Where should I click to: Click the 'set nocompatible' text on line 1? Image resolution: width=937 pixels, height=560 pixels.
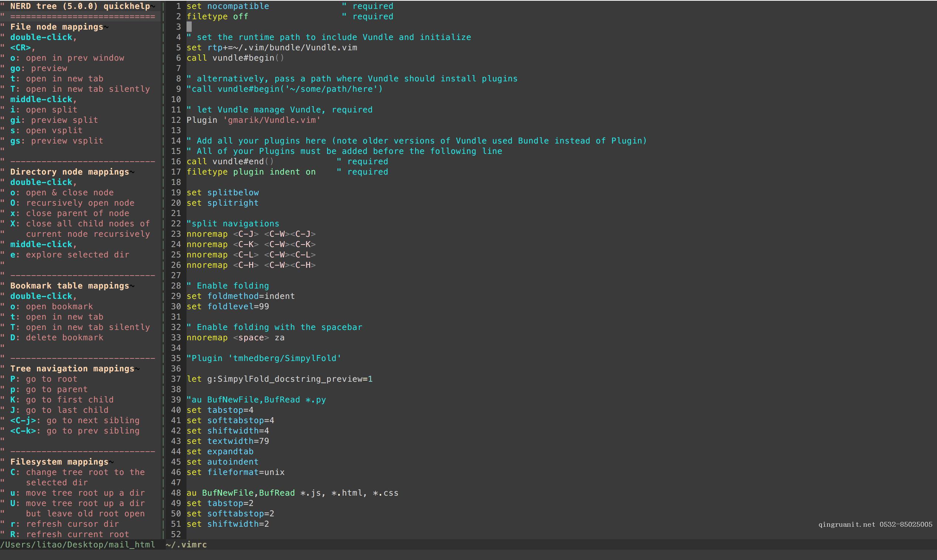point(228,6)
